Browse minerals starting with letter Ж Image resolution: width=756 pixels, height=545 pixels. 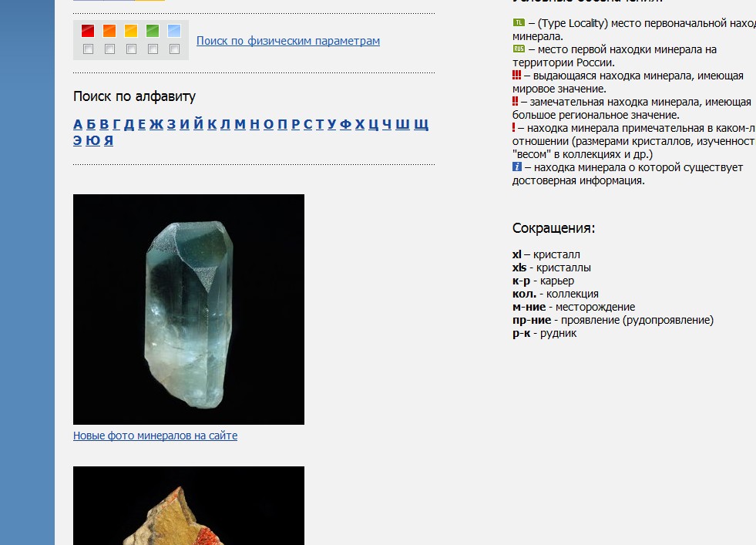pyautogui.click(x=156, y=124)
